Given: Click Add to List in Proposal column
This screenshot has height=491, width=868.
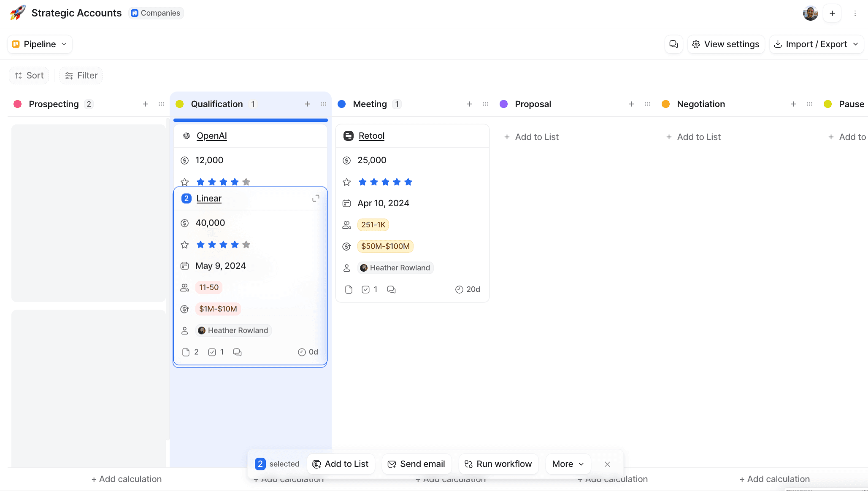Looking at the screenshot, I should pos(531,137).
